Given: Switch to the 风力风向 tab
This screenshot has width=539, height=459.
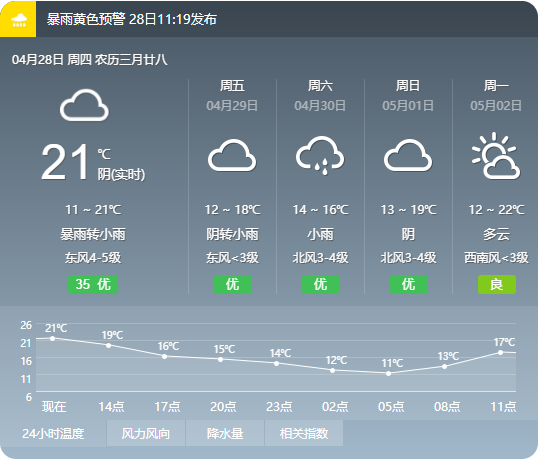Looking at the screenshot, I should (146, 433).
